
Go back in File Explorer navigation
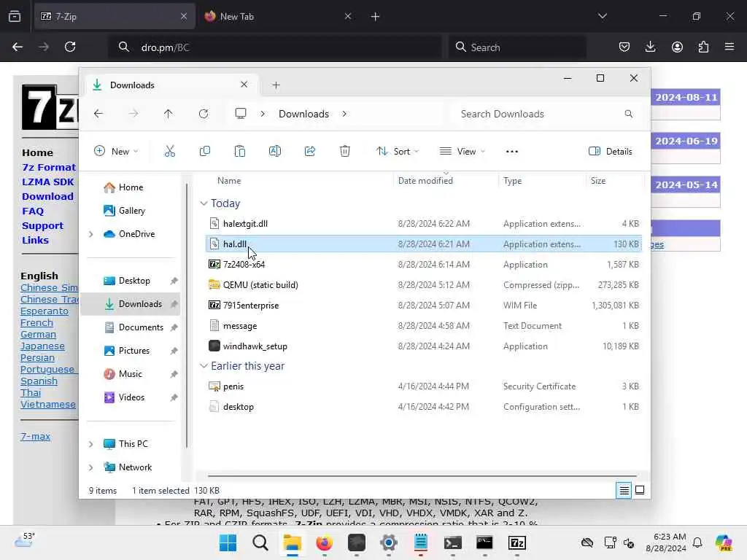tap(98, 114)
